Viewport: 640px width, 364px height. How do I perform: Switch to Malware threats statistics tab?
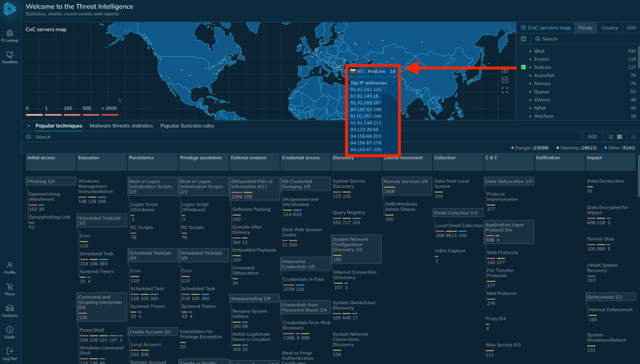click(121, 126)
